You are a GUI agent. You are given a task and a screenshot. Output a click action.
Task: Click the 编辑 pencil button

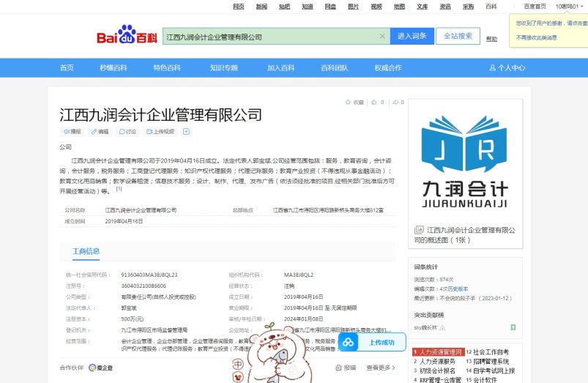pyautogui.click(x=100, y=132)
